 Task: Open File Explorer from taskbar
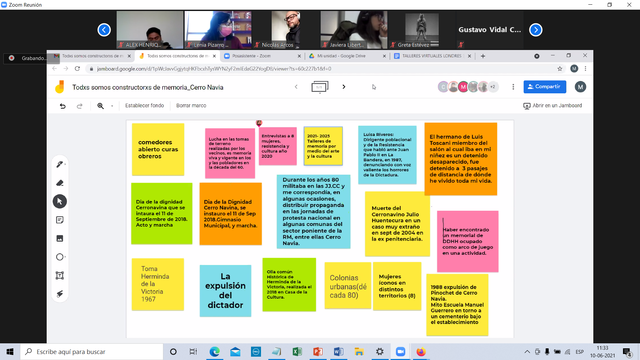tap(359, 351)
